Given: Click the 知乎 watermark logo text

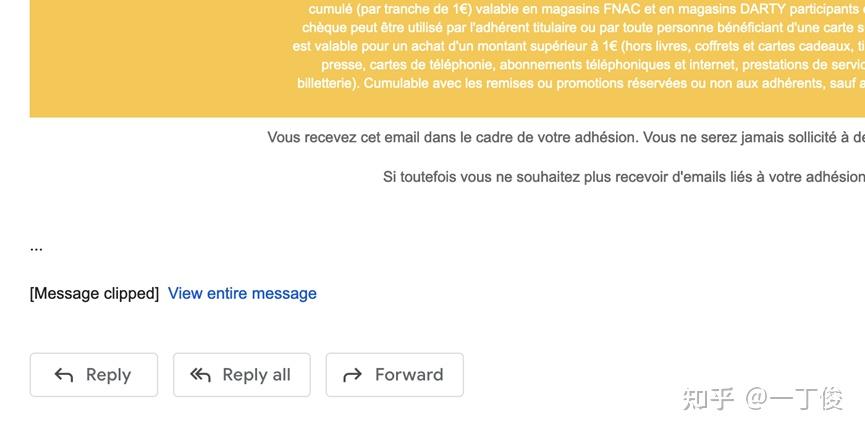Looking at the screenshot, I should pyautogui.click(x=709, y=399).
